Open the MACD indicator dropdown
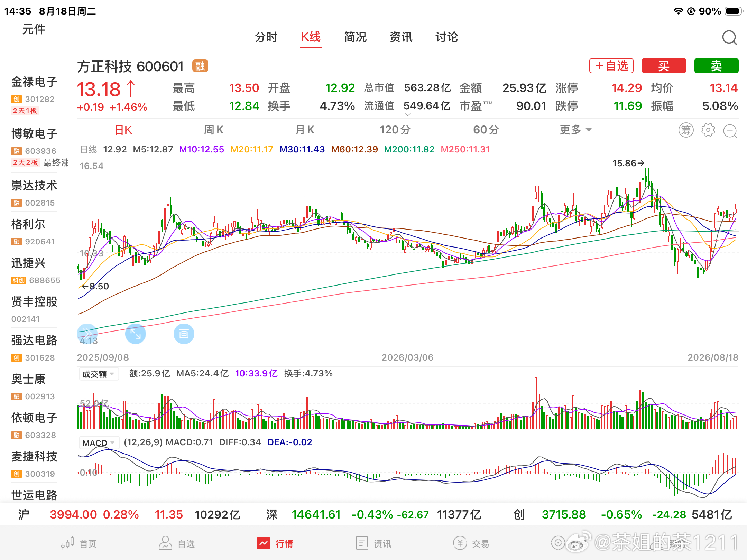This screenshot has height=560, width=747. [x=99, y=443]
